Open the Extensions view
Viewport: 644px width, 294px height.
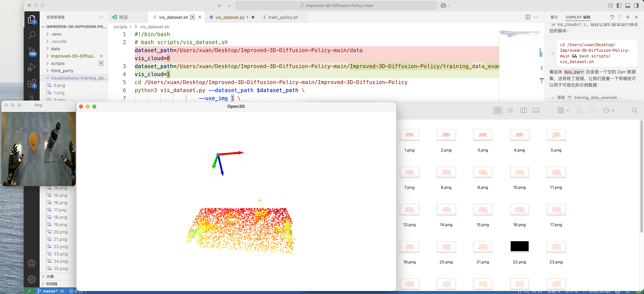pyautogui.click(x=31, y=83)
